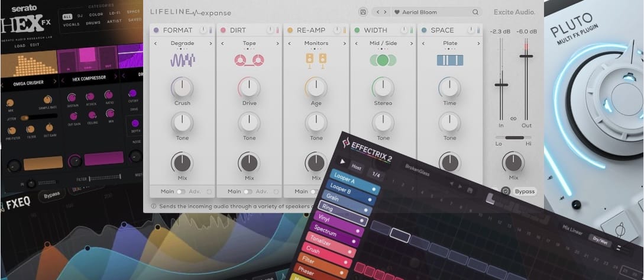Viewport: 644px width, 280px height.
Task: Adjust the Out level fader
Action: tap(526, 56)
